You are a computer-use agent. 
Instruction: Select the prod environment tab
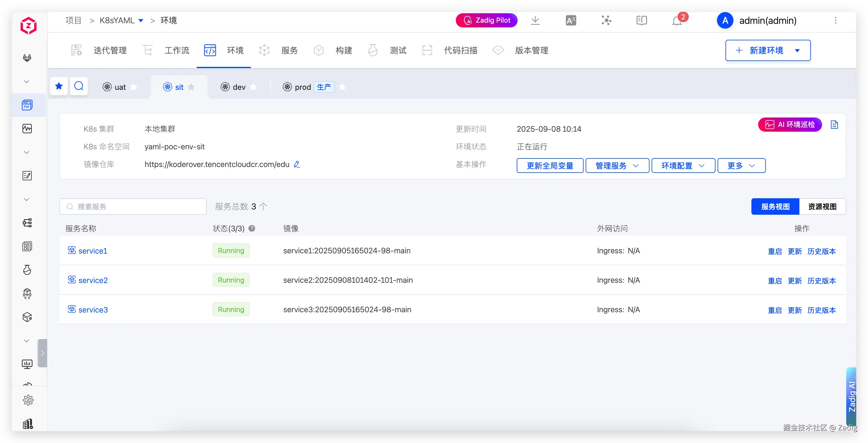302,87
